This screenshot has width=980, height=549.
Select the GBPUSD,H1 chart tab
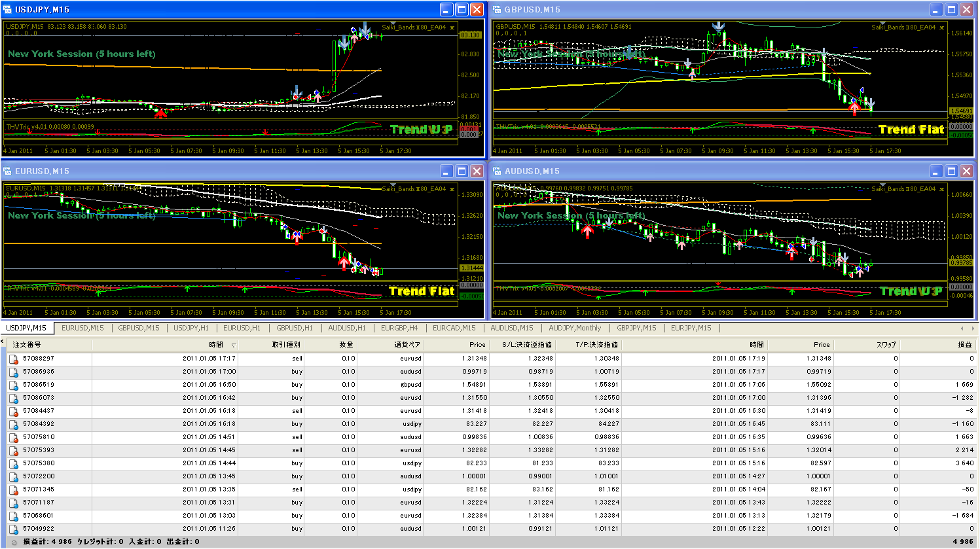pyautogui.click(x=295, y=328)
